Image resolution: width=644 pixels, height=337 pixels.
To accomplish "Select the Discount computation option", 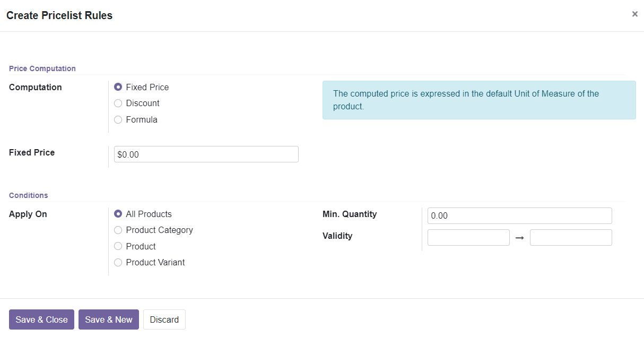I will [118, 103].
